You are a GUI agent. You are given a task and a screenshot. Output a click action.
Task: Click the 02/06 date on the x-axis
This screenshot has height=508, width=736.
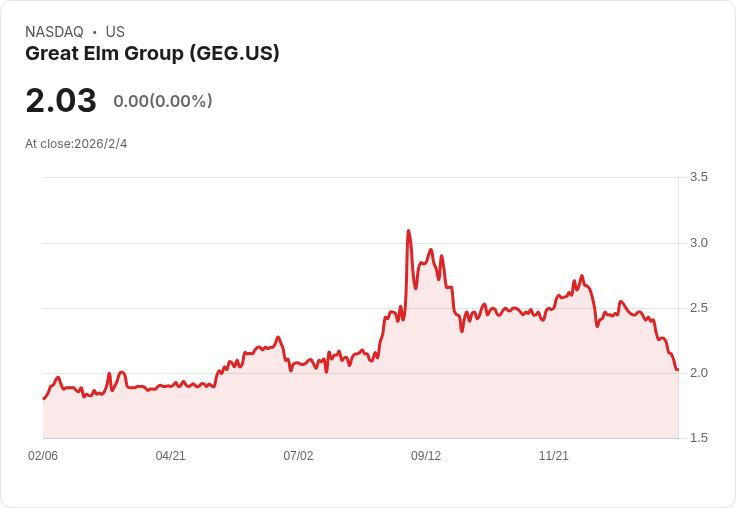point(43,456)
